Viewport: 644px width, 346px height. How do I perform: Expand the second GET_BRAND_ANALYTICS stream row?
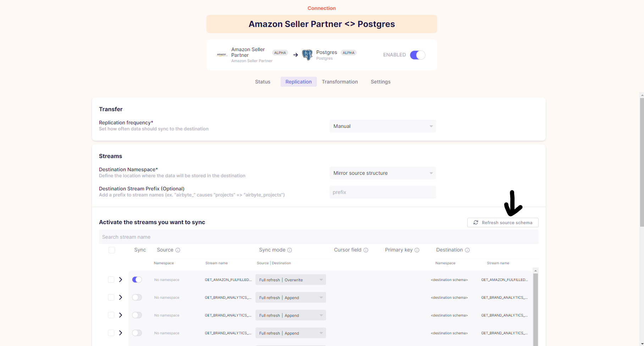coord(121,315)
